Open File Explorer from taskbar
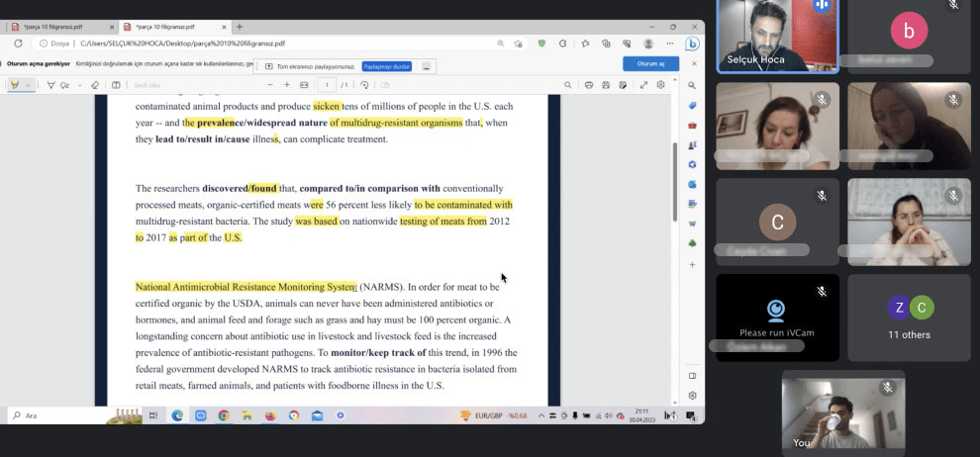The image size is (980, 457). 246,415
